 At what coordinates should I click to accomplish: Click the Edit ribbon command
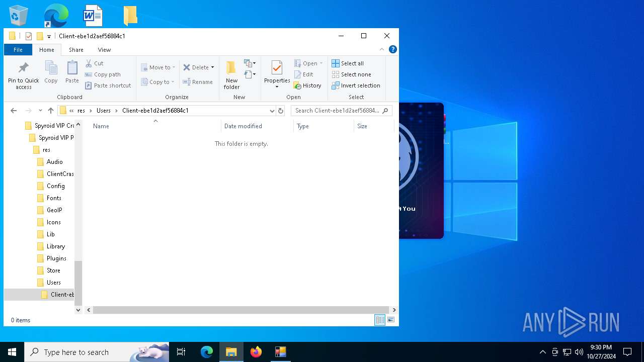tap(303, 74)
